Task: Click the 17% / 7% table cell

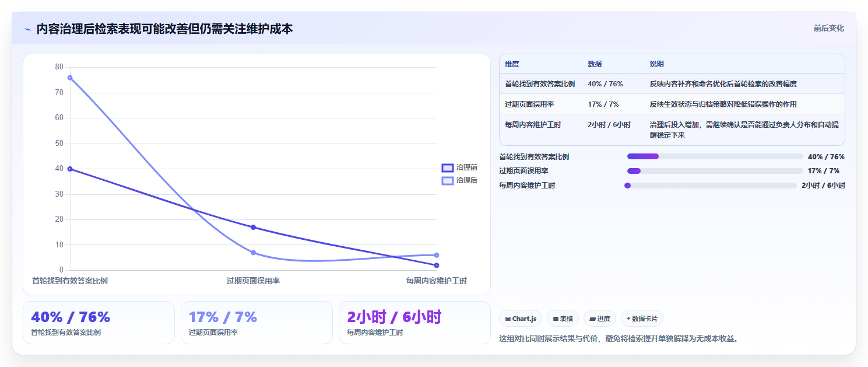Action: [x=603, y=104]
